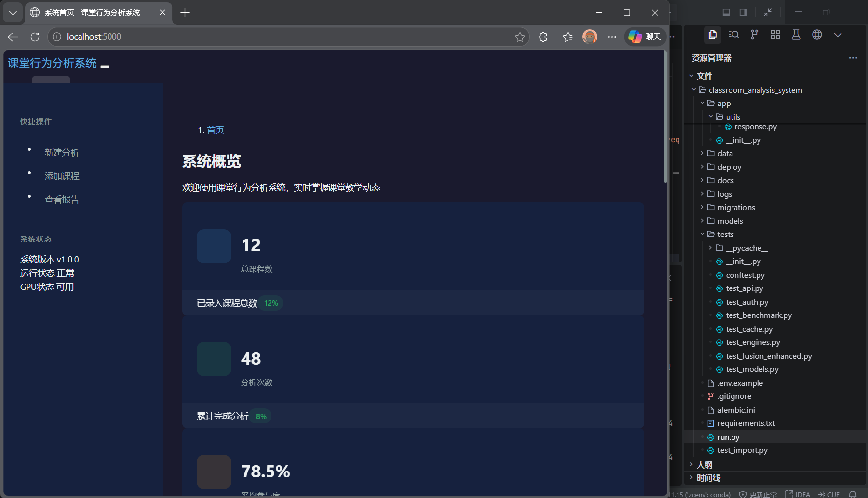Select the 系统首页 browser tab
The image size is (868, 498).
[x=92, y=13]
